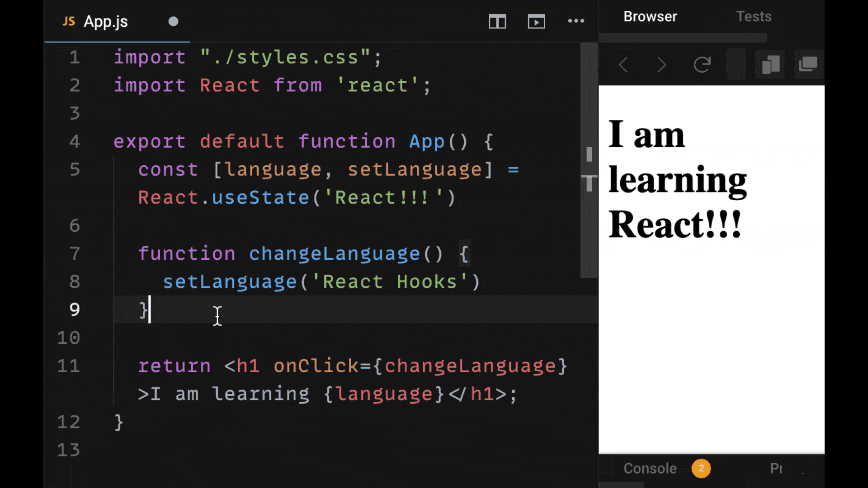Image resolution: width=868 pixels, height=488 pixels.
Task: Click 'setLanguage' in the destructured array
Action: click(415, 170)
